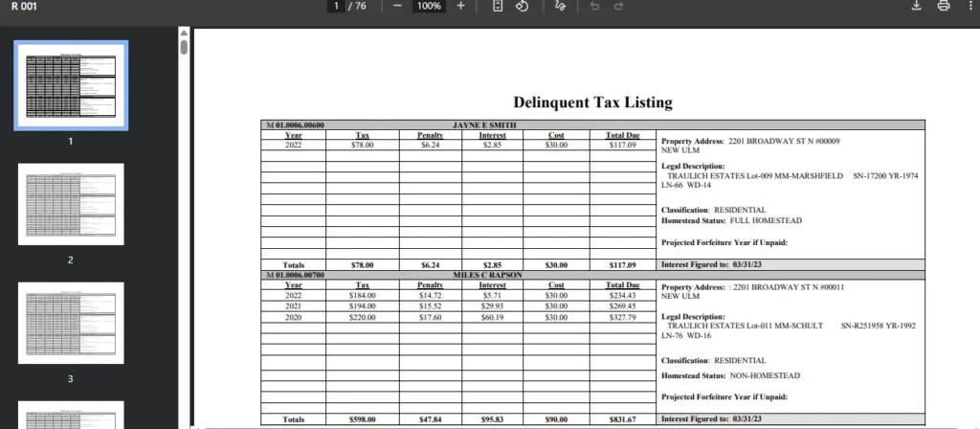This screenshot has height=429, width=980.
Task: Select page 1 thumbnail
Action: click(x=71, y=85)
